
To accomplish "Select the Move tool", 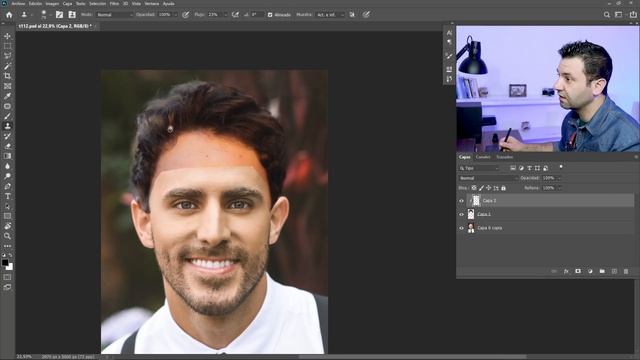I will tap(7, 36).
